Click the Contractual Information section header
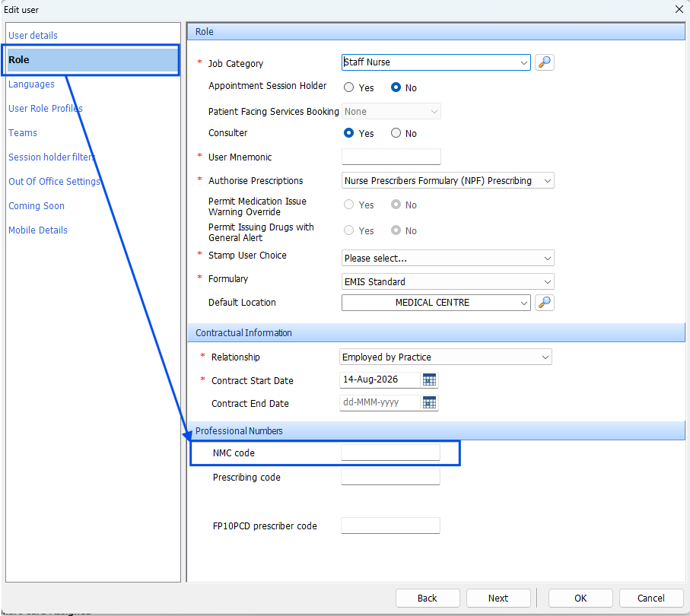Viewport: 690px width, 616px height. tap(436, 332)
